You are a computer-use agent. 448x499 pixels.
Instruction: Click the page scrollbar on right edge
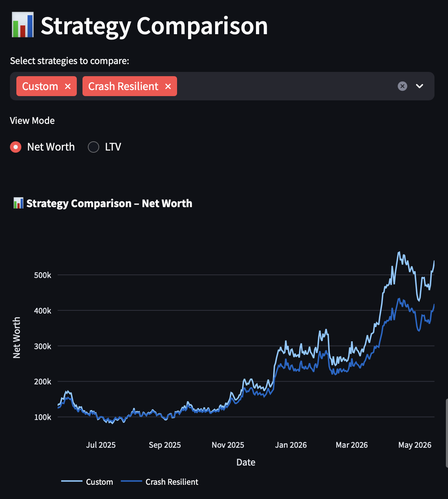pyautogui.click(x=447, y=433)
